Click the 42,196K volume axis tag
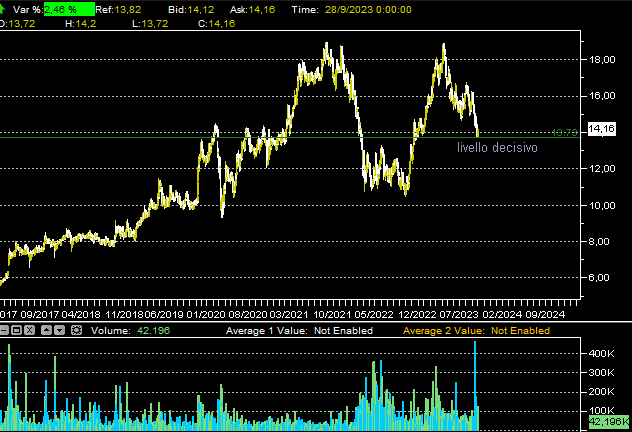 coord(607,424)
